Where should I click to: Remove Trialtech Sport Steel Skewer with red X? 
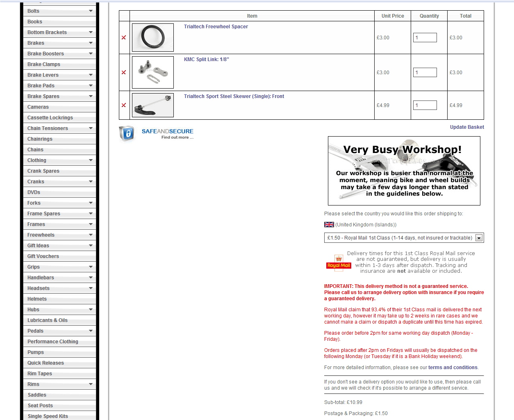[124, 105]
